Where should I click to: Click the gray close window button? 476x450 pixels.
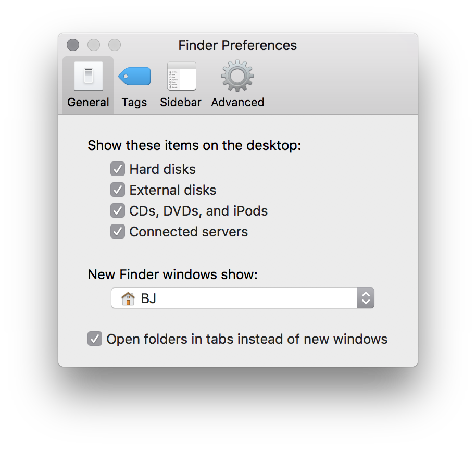point(73,45)
